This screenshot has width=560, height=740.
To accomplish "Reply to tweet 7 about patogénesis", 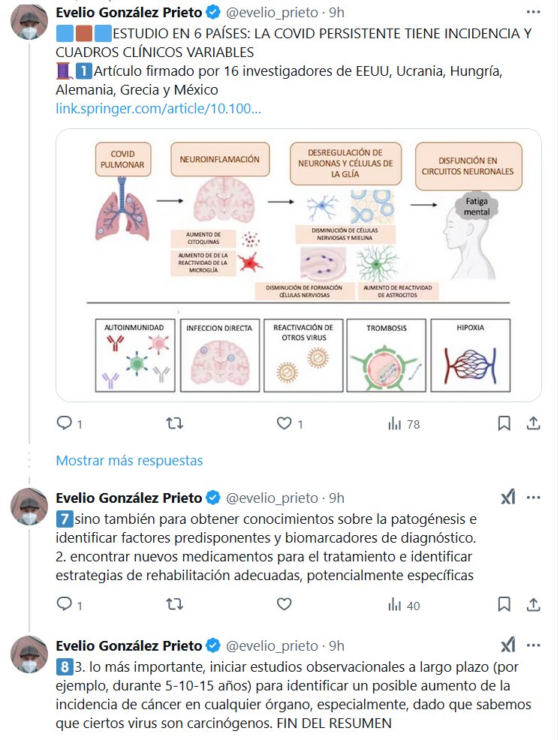I will pos(65,604).
